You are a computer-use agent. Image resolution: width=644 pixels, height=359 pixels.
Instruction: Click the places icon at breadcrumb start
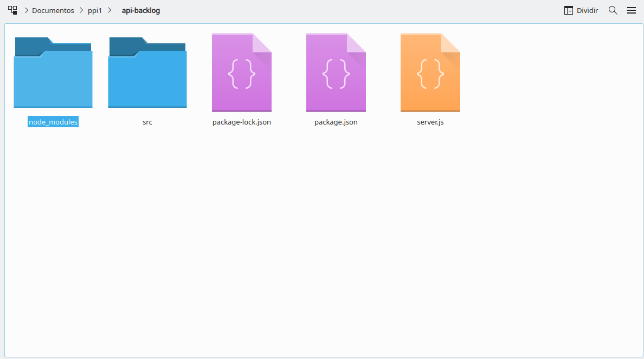[12, 10]
